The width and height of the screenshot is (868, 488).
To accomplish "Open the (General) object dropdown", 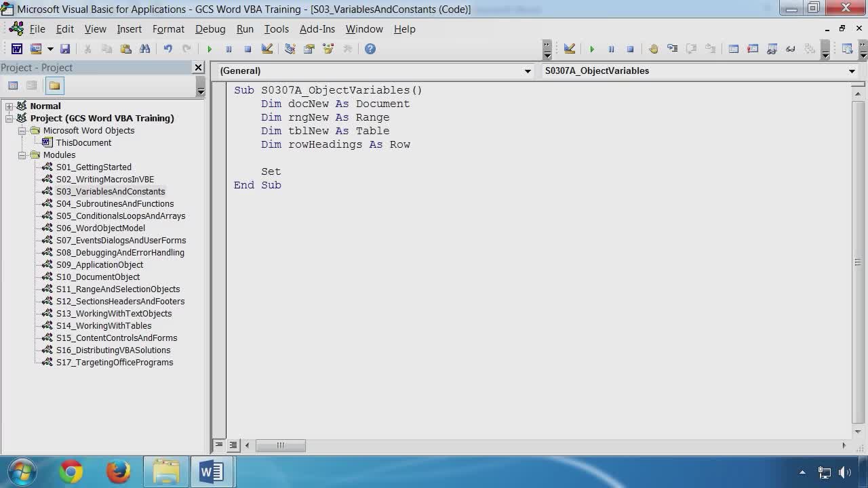I will click(528, 71).
